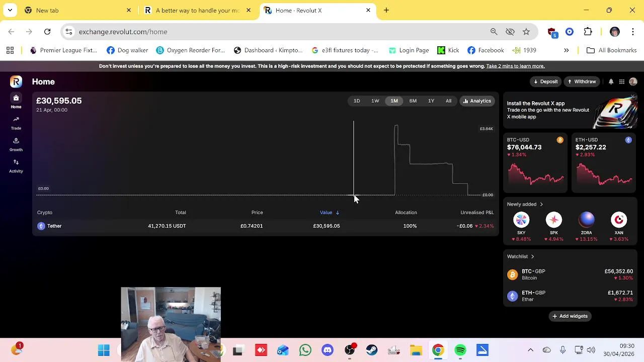Open Steam from taskbar
The height and width of the screenshot is (362, 644).
point(372,350)
